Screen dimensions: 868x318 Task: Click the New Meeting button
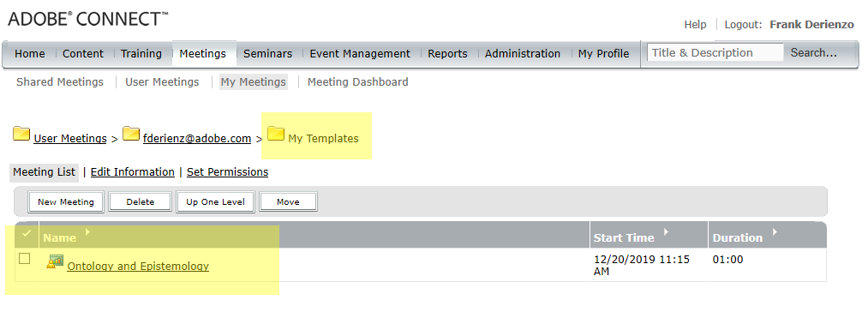[x=66, y=202]
